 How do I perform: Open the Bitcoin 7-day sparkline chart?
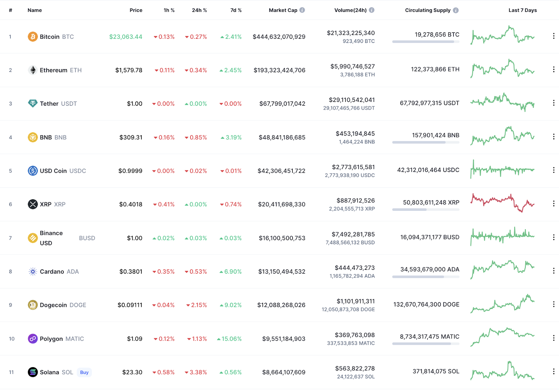[x=502, y=36]
